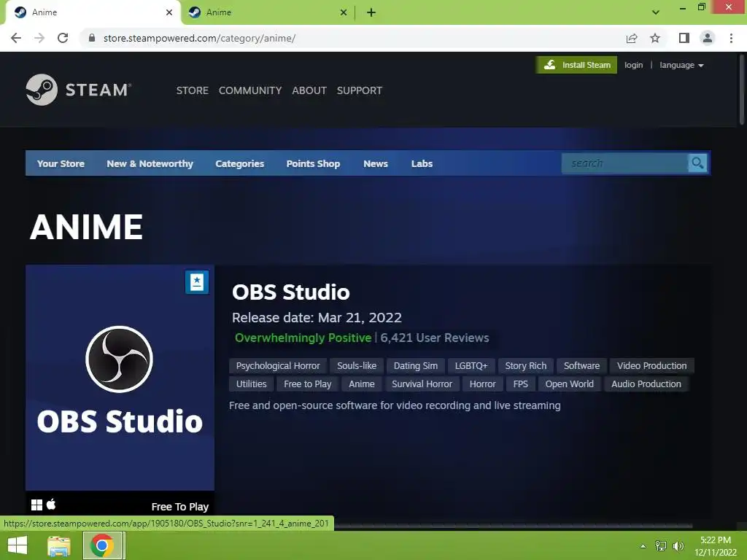Screen dimensions: 747x560
Task: Click ABOUT in top navigation
Action: 309,90
